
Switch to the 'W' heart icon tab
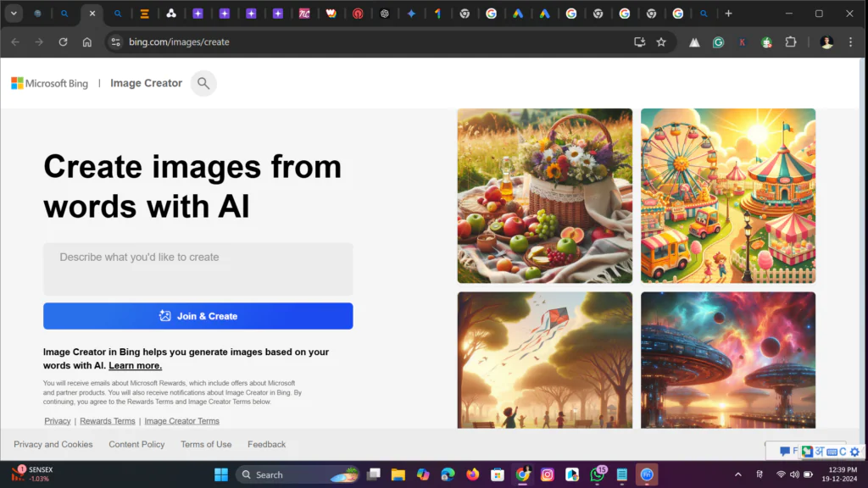click(331, 14)
